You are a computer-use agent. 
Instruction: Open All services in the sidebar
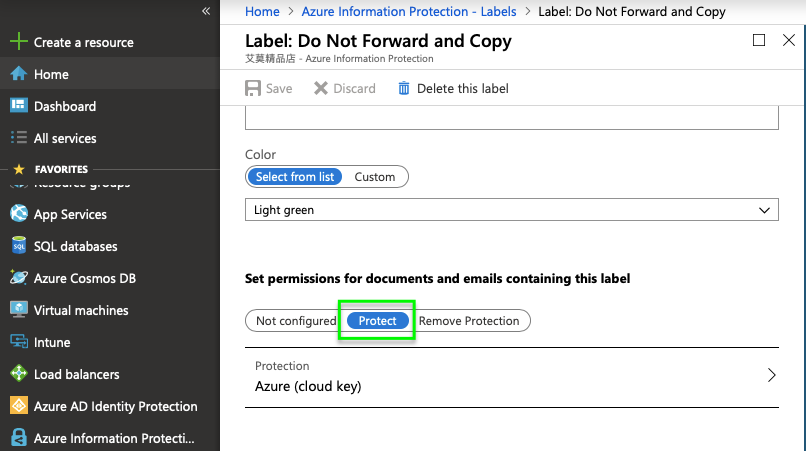(65, 138)
